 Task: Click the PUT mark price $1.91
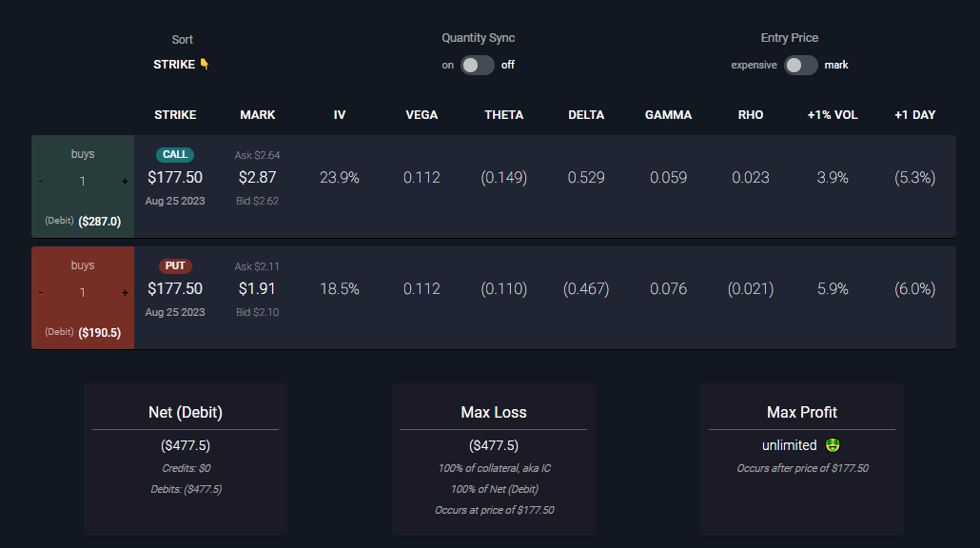click(258, 288)
